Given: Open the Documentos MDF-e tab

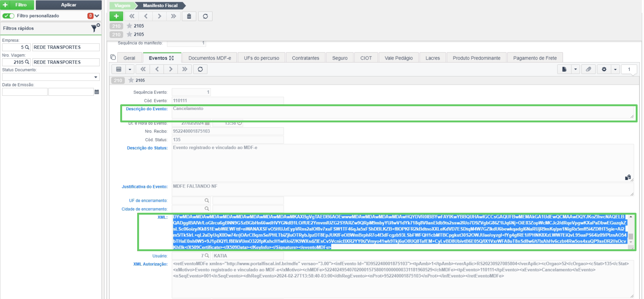Looking at the screenshot, I should (210, 58).
